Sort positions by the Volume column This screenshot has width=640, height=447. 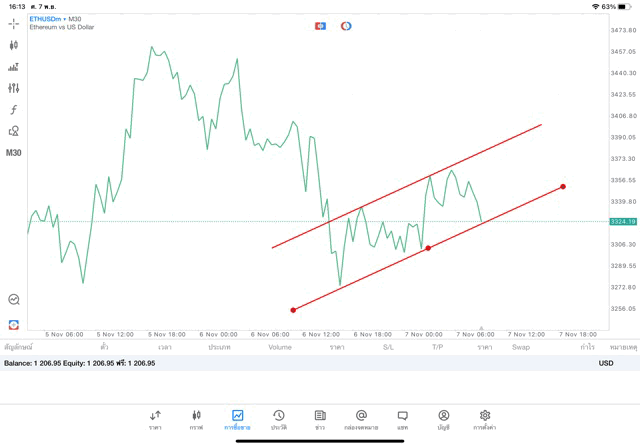[x=280, y=347]
